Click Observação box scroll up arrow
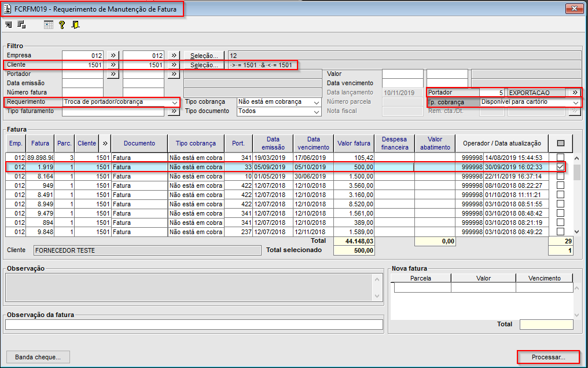Image resolution: width=588 pixels, height=368 pixels. point(377,278)
